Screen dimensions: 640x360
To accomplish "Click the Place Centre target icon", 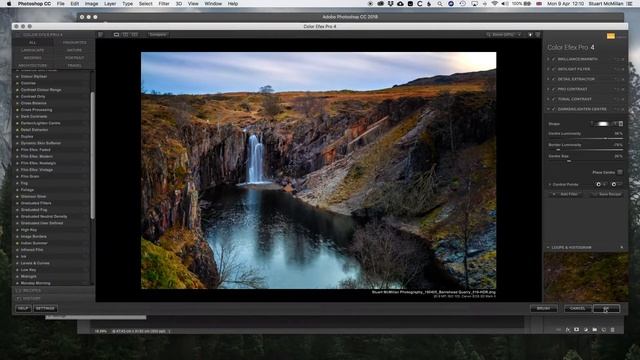I will point(620,172).
